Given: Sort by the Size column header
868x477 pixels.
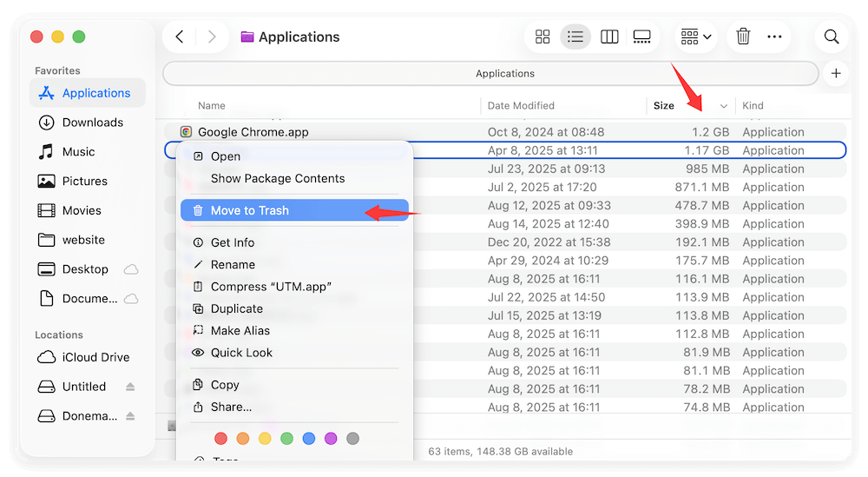Looking at the screenshot, I should (x=664, y=105).
